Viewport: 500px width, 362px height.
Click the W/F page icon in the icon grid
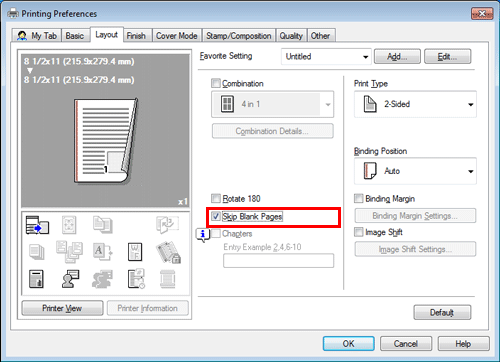click(x=135, y=252)
